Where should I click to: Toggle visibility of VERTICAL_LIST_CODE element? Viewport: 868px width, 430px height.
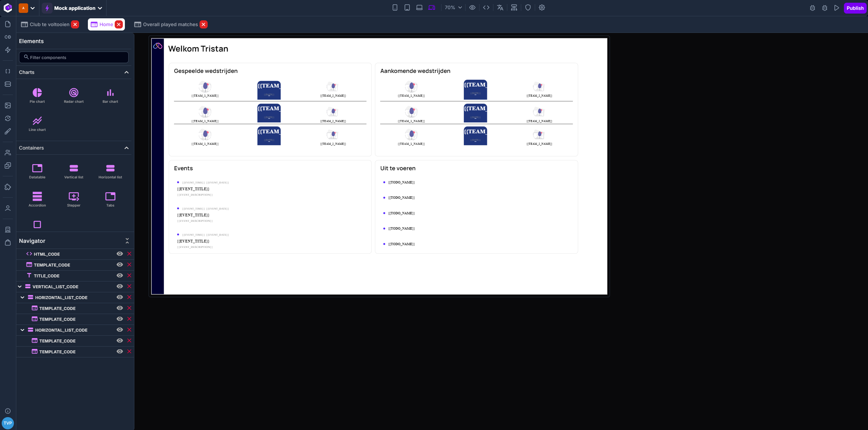119,286
